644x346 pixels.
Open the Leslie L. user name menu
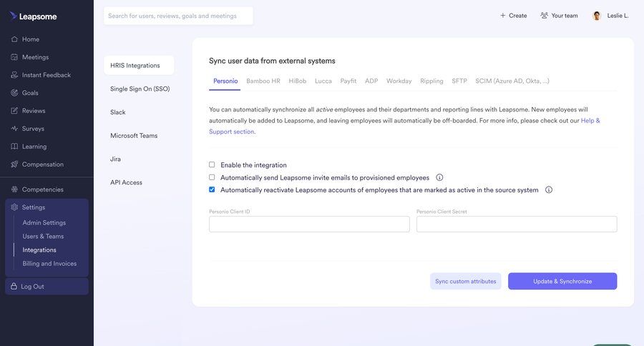618,16
